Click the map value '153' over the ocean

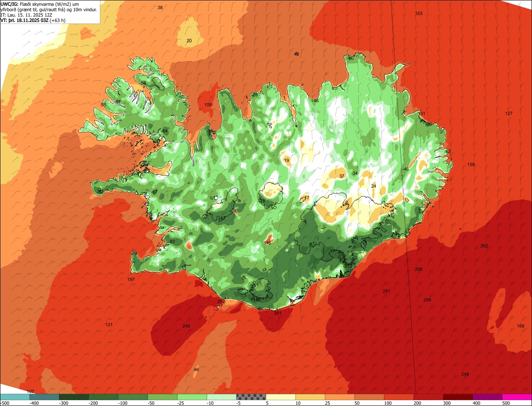pos(419,13)
